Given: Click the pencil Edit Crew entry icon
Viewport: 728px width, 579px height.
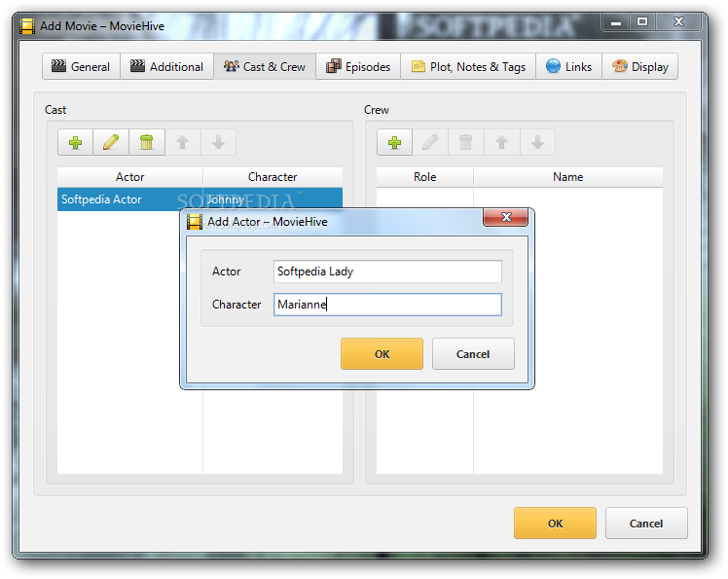Looking at the screenshot, I should click(430, 142).
